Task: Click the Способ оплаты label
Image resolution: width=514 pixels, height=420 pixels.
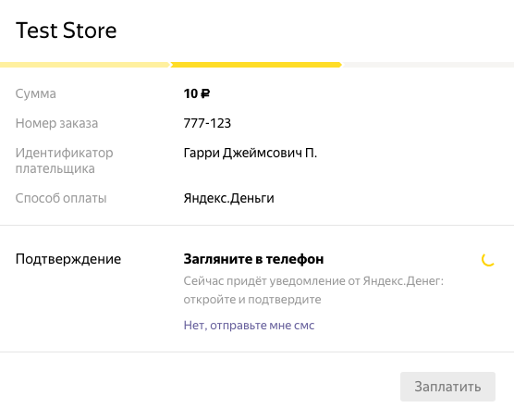Action: point(61,198)
